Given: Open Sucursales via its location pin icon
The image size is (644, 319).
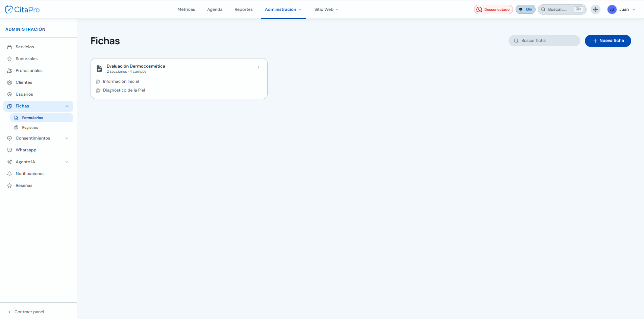Looking at the screenshot, I should [x=9, y=59].
